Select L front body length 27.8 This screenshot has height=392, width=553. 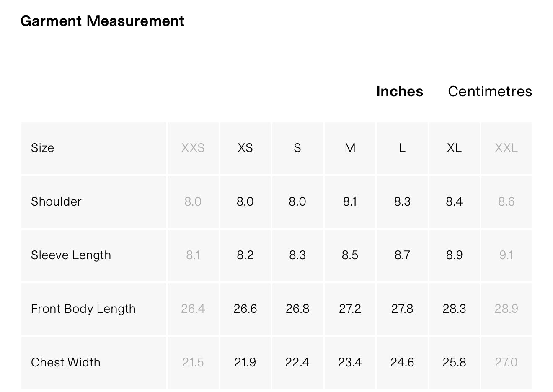402,309
